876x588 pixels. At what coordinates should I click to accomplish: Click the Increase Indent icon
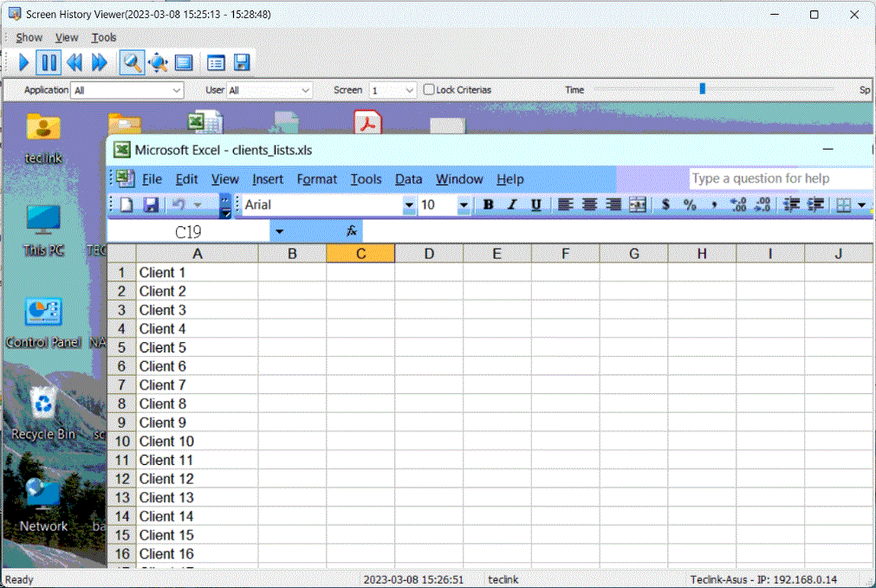(x=815, y=205)
